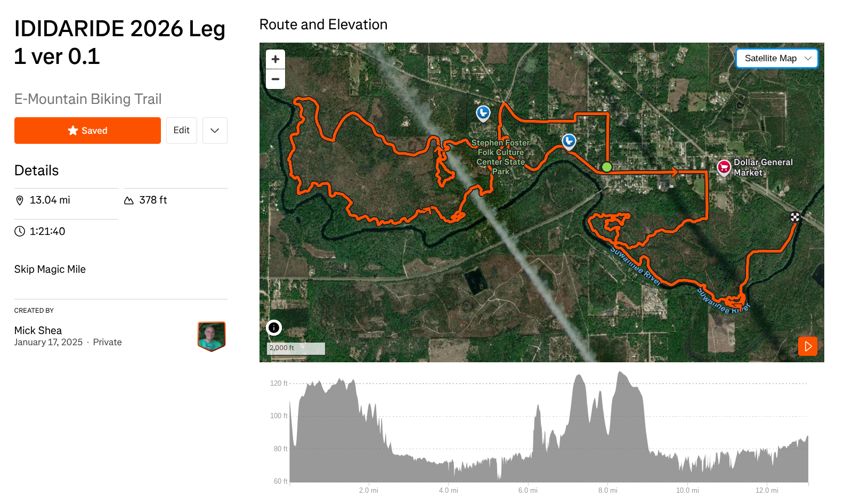The image size is (852, 504).
Task: Click the elevation chart at 6.0 mi
Action: (x=528, y=458)
